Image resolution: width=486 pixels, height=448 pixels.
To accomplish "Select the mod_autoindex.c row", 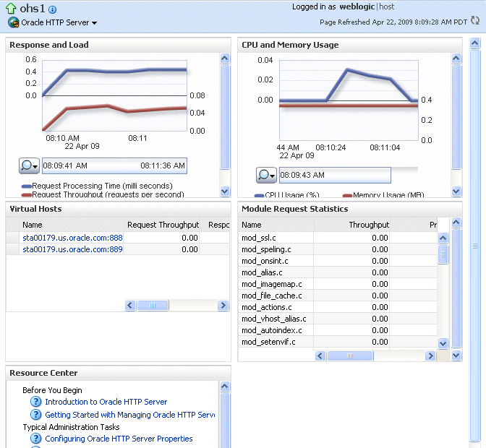I will pyautogui.click(x=338, y=330).
